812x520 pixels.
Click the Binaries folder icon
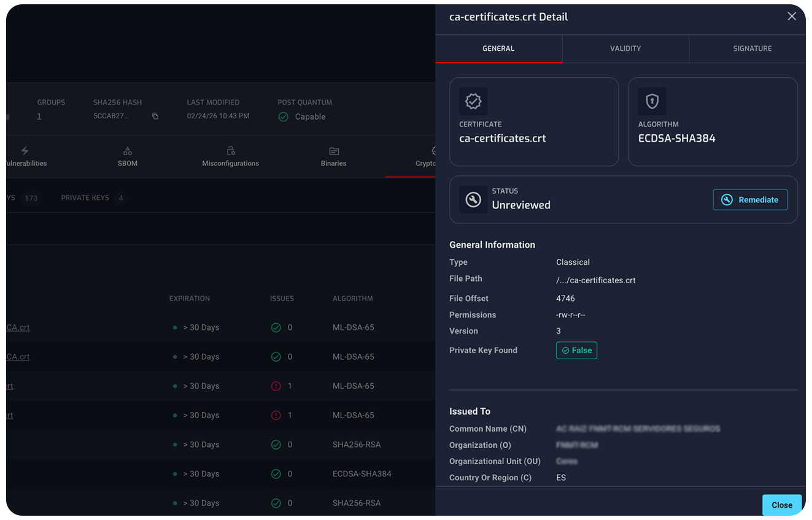(x=334, y=151)
